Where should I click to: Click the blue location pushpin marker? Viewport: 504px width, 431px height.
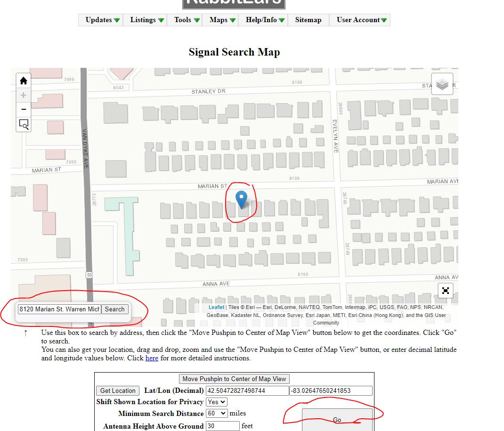point(241,199)
